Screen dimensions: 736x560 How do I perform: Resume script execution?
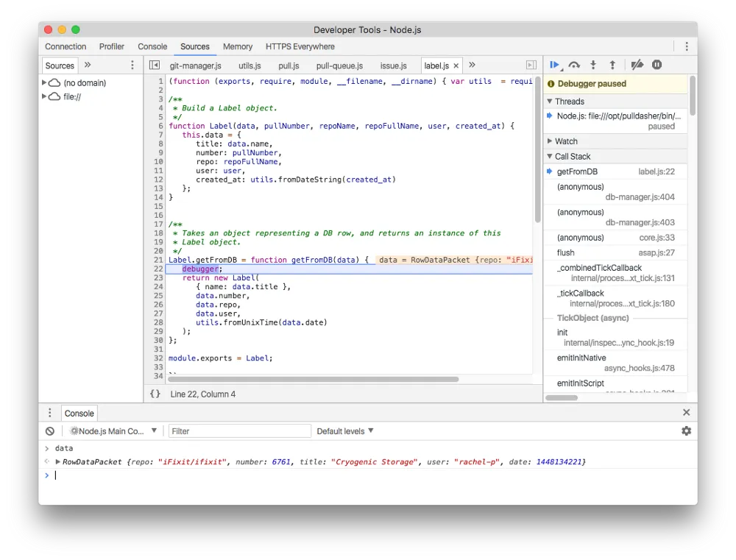555,65
